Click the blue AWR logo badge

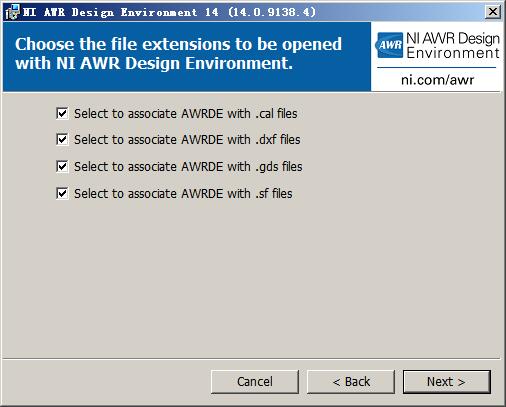(x=389, y=45)
